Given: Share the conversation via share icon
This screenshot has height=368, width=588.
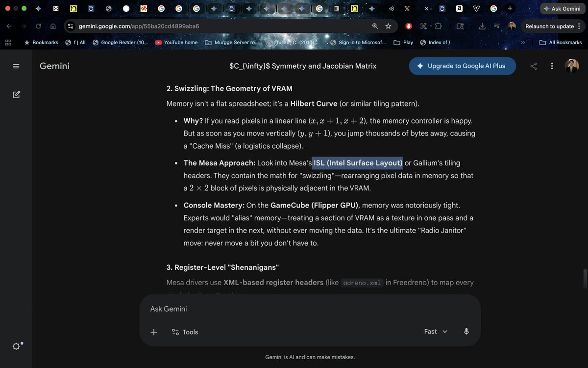Looking at the screenshot, I should tap(534, 66).
